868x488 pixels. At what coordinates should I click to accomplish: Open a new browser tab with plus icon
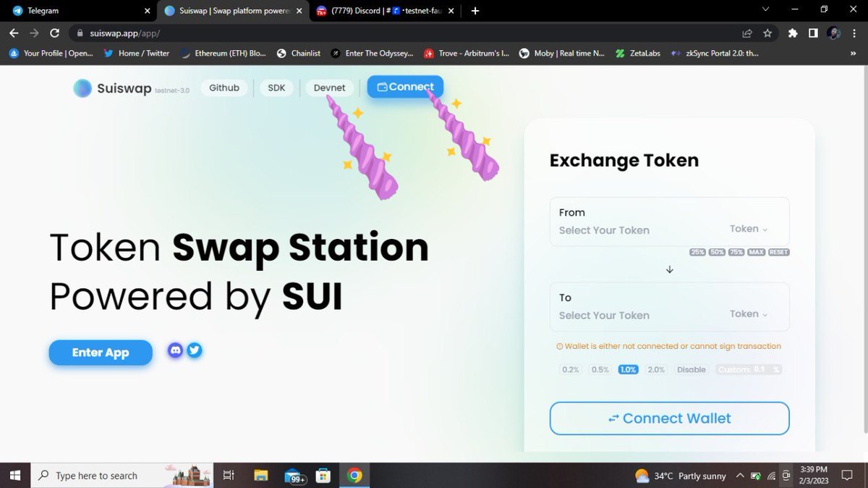coord(475,11)
